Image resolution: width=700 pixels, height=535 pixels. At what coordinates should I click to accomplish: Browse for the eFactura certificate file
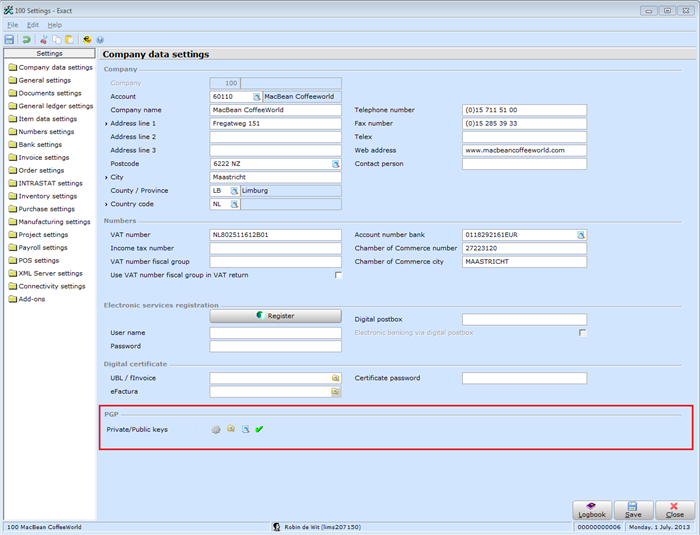coord(335,392)
